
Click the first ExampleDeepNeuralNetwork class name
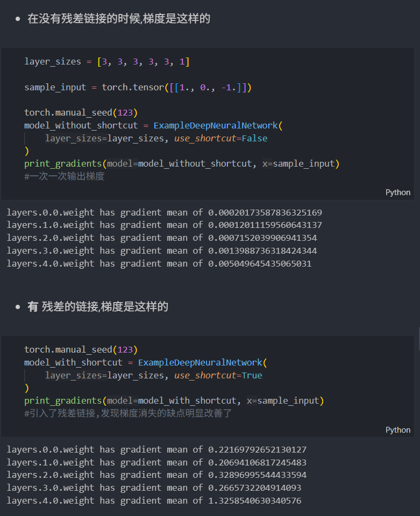[x=216, y=126]
